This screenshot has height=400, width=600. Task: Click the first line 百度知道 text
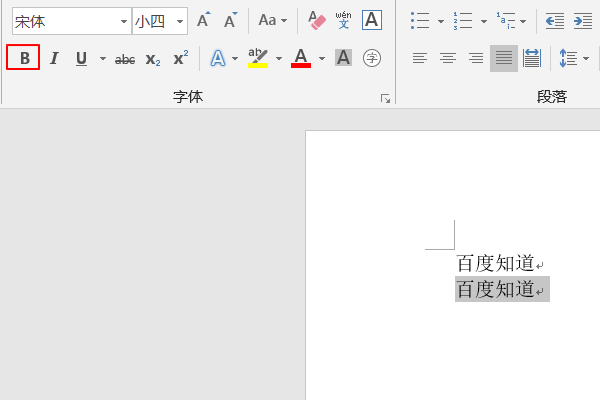496,263
